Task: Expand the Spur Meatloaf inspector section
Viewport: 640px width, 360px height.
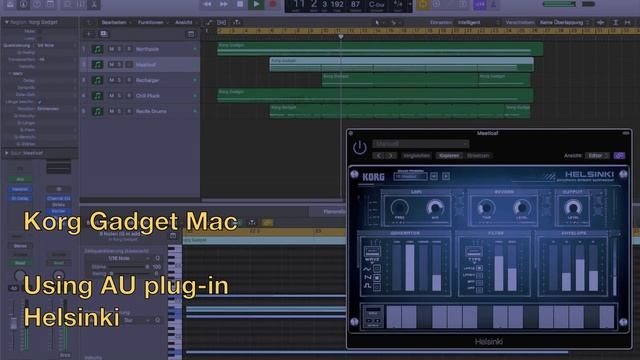Action: pos(7,153)
